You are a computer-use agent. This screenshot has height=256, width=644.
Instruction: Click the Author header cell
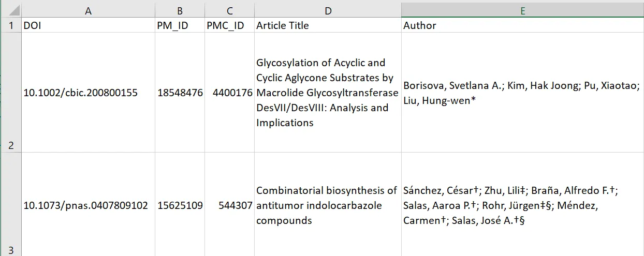point(522,25)
